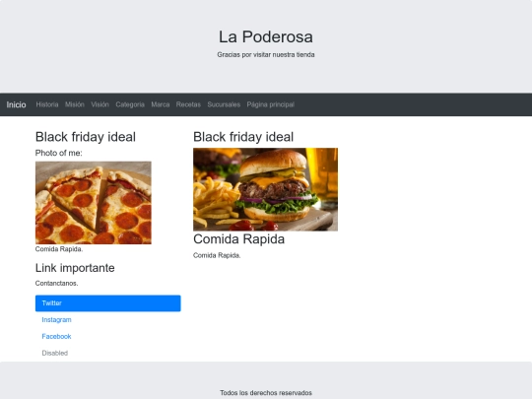Click the Disabled link item
Viewport: 532px width, 399px height.
55,354
